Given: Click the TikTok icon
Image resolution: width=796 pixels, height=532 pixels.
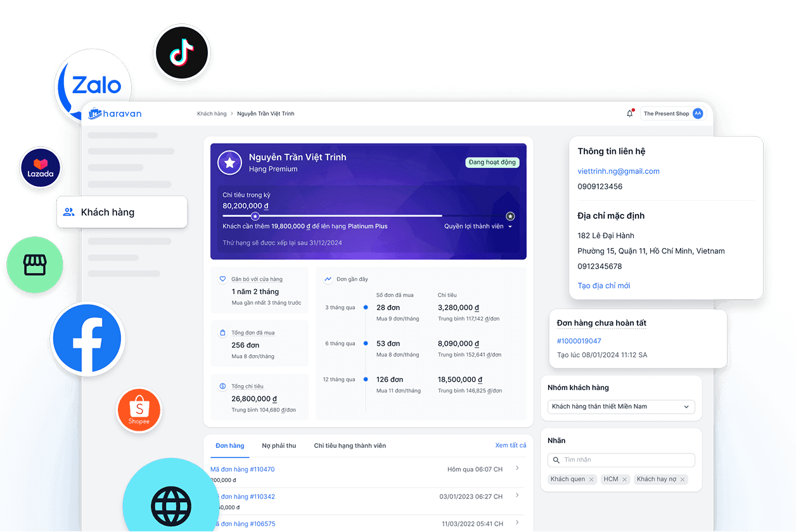Looking at the screenshot, I should click(181, 53).
